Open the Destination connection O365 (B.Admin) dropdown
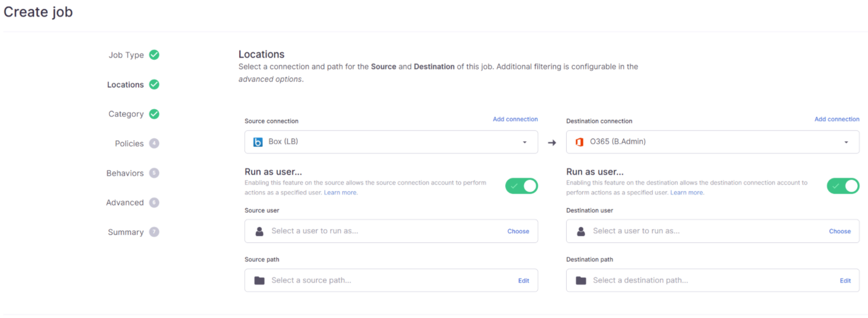The image size is (868, 318). coord(713,142)
